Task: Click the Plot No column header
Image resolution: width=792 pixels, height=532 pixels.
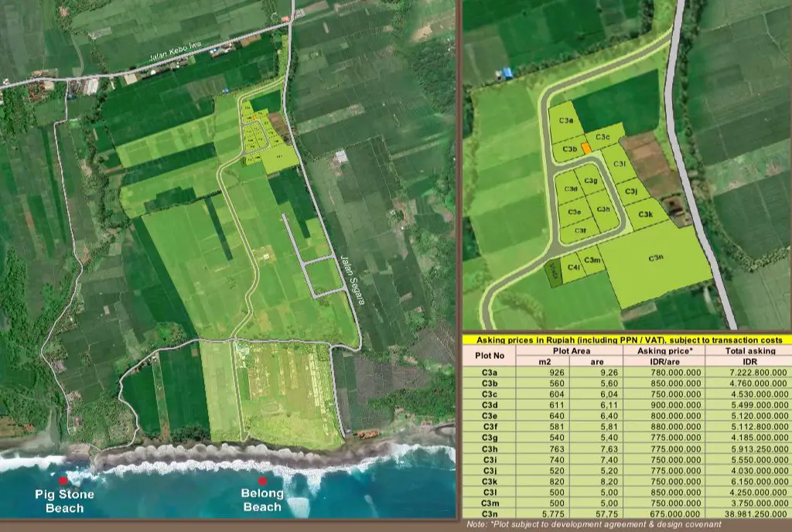Action: (x=490, y=356)
